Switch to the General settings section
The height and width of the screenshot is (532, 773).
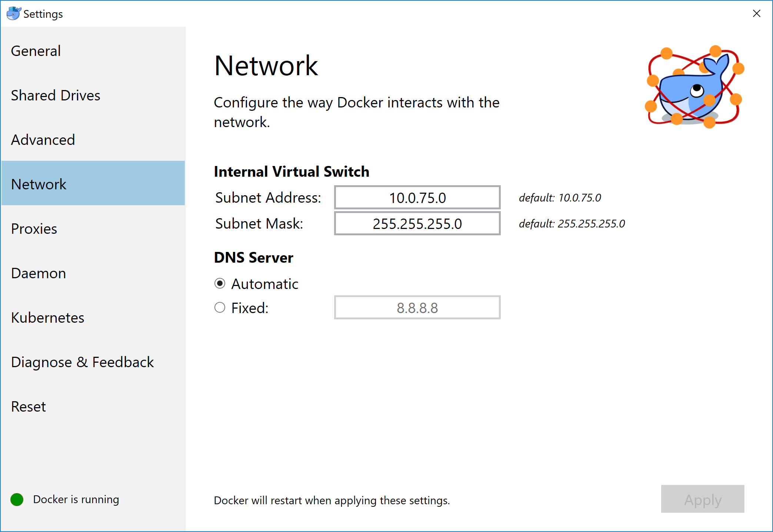tap(36, 51)
